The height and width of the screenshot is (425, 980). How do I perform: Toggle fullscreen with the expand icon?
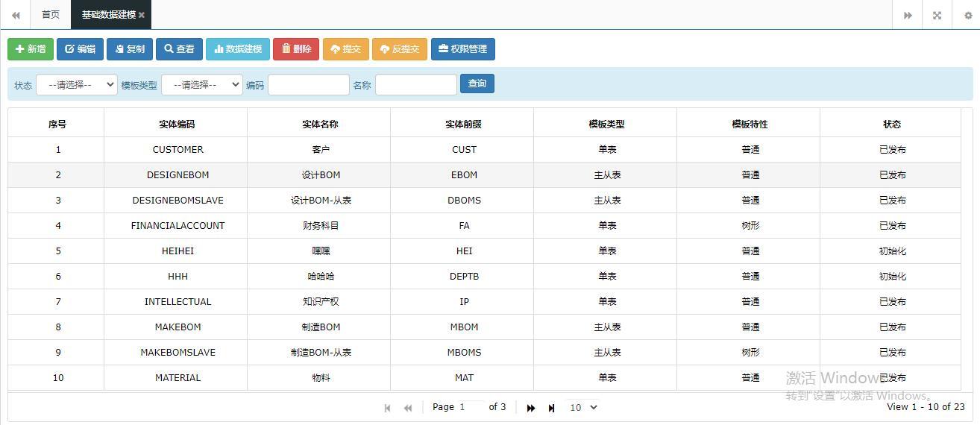click(x=937, y=15)
